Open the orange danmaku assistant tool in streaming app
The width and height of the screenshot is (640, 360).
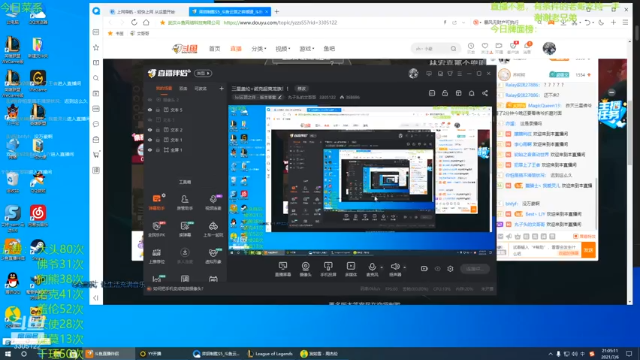point(157,202)
